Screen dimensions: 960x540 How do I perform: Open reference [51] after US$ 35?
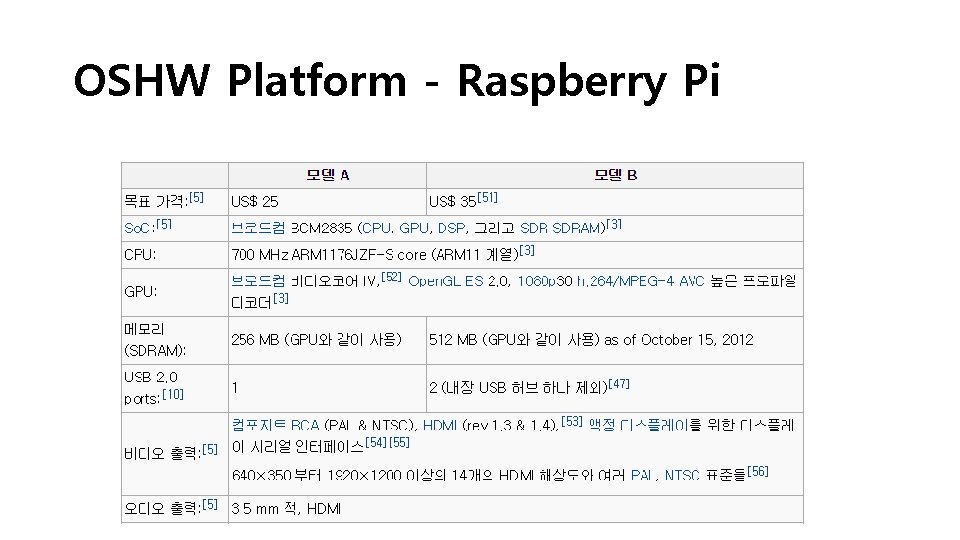coord(488,197)
